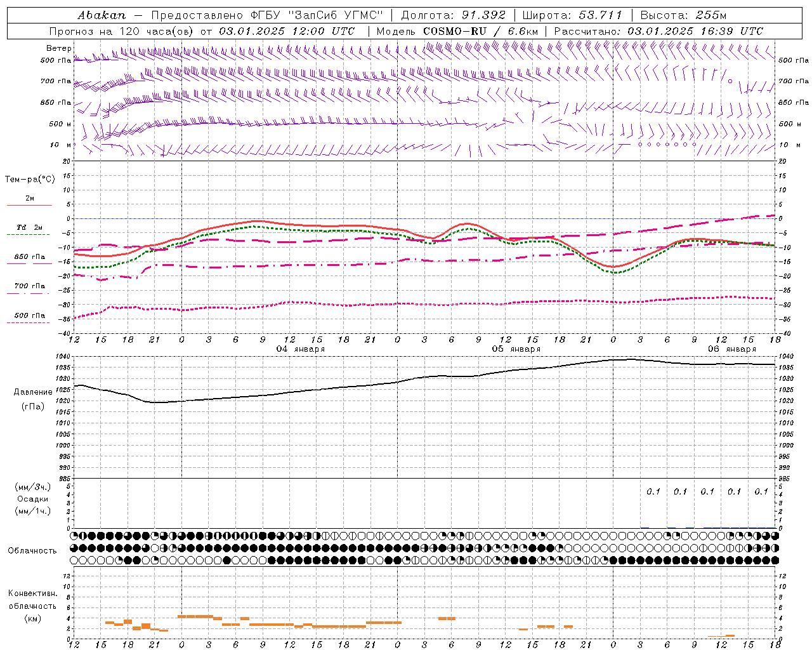Click the '(мм/1ч.)' precipitation unit label

[x=33, y=511]
